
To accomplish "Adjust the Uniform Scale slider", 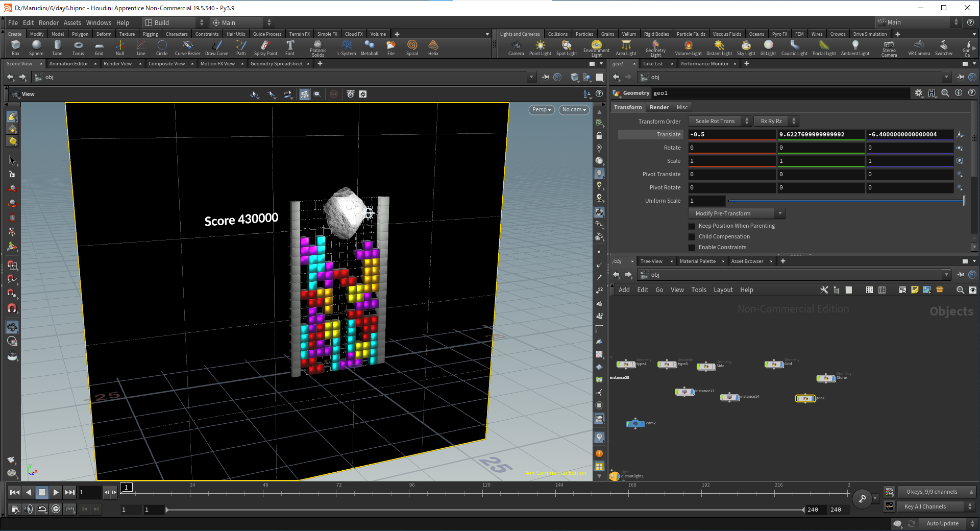I will click(846, 201).
